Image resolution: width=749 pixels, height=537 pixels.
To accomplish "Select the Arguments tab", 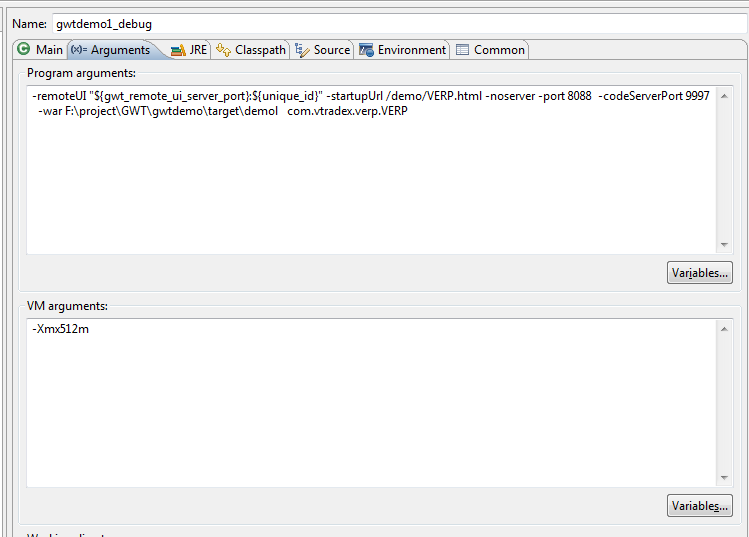I will [113, 50].
